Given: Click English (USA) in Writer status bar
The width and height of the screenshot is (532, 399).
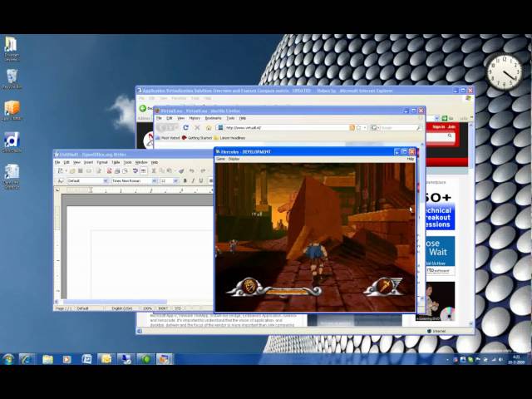Looking at the screenshot, I should 122,308.
